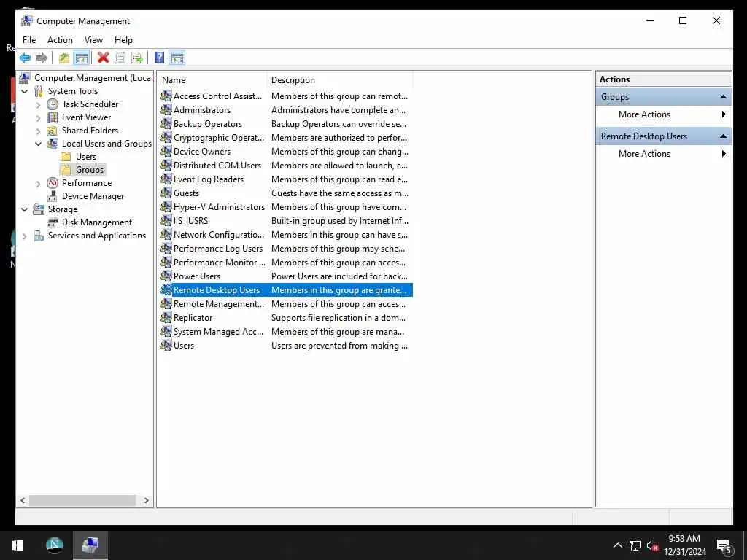This screenshot has width=747, height=560.
Task: Click the Disk Management icon in tree
Action: [53, 222]
